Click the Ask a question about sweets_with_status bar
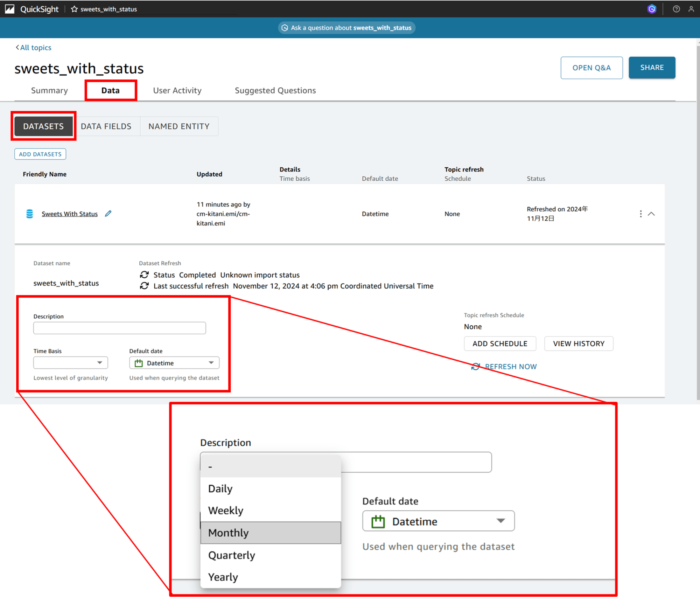This screenshot has width=700, height=597. (346, 28)
